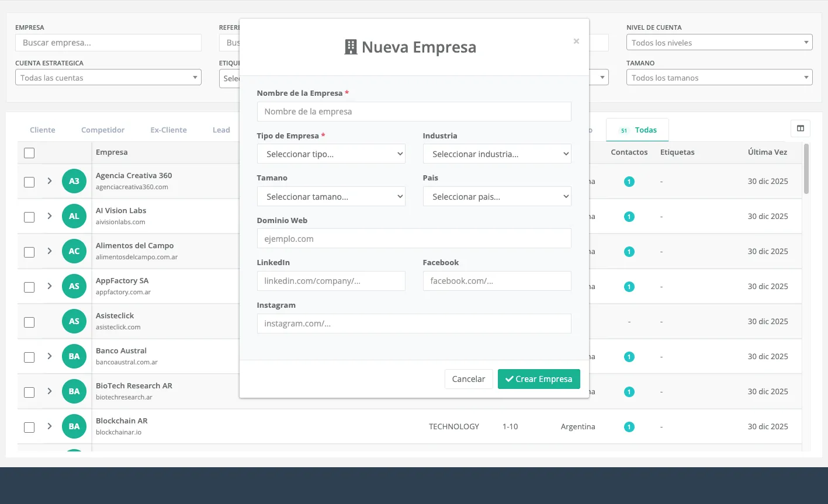This screenshot has width=828, height=504.
Task: Switch to the Ex-Cliente tab
Action: coord(169,130)
